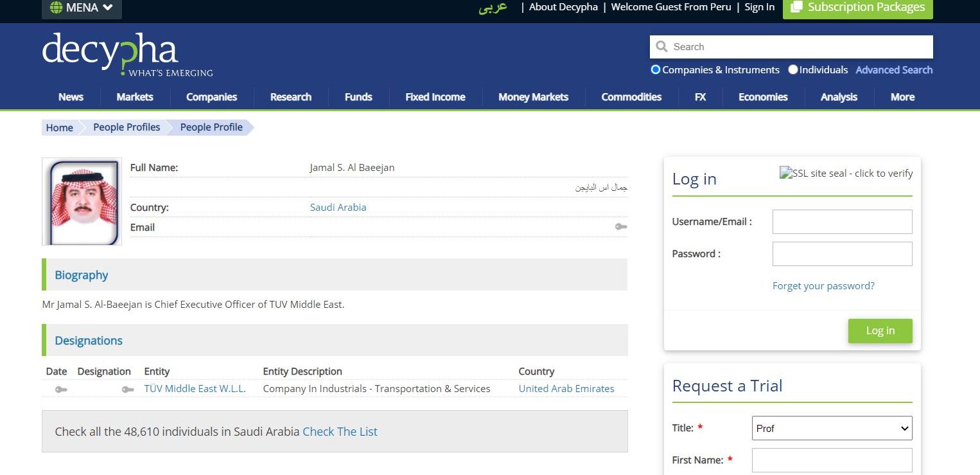Screen dimensions: 980x475
Task: Expand the MENA region dropdown
Action: click(82, 8)
